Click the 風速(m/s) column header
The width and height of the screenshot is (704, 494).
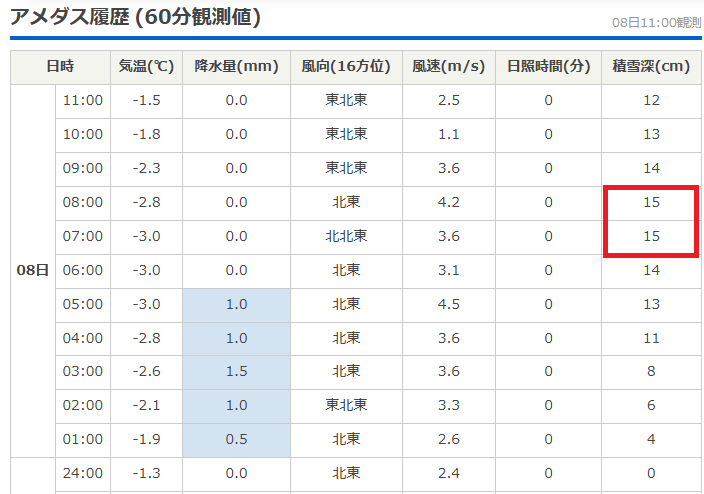coord(448,67)
